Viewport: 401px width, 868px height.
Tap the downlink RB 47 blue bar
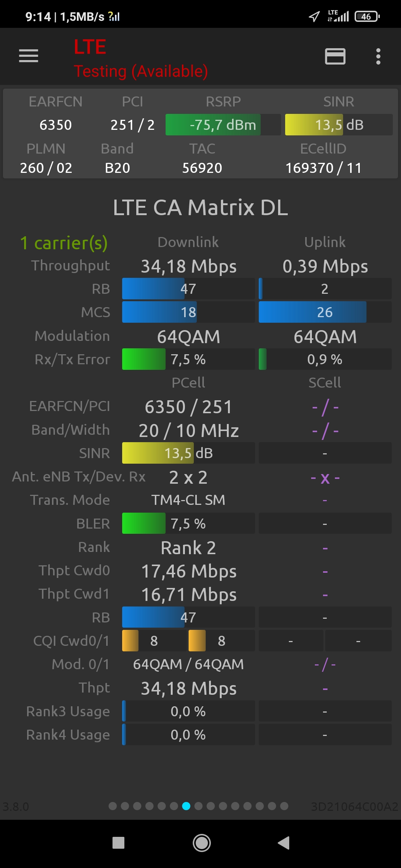pyautogui.click(x=188, y=289)
